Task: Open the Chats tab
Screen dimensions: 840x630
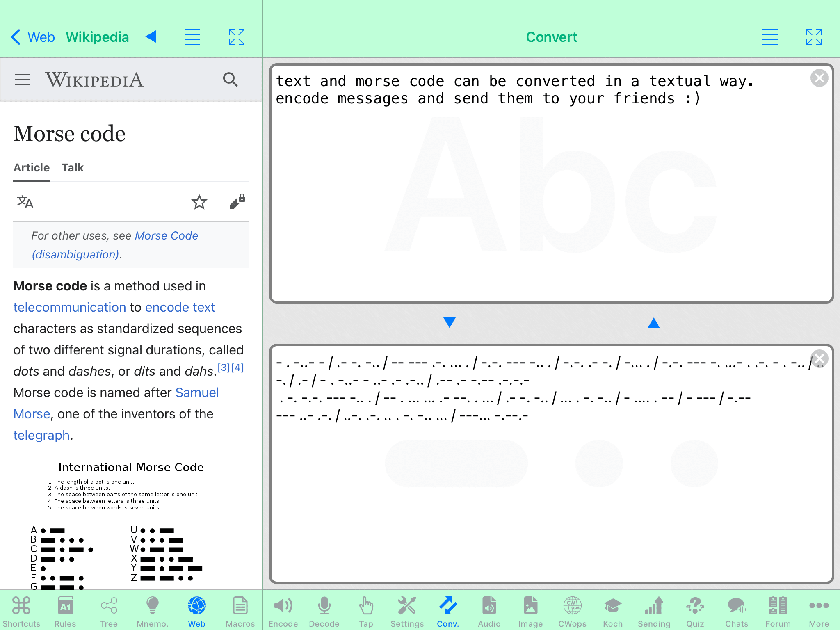Action: tap(737, 612)
